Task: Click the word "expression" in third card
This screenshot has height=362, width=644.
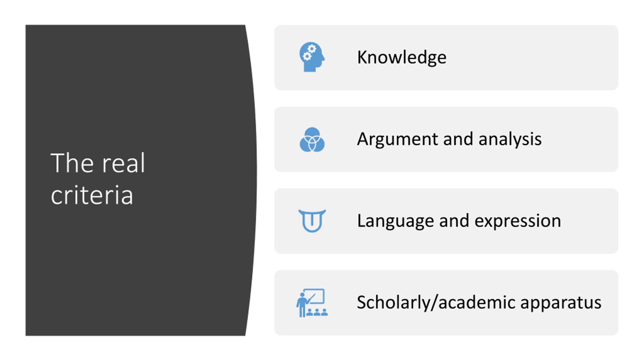Action: coord(517,221)
